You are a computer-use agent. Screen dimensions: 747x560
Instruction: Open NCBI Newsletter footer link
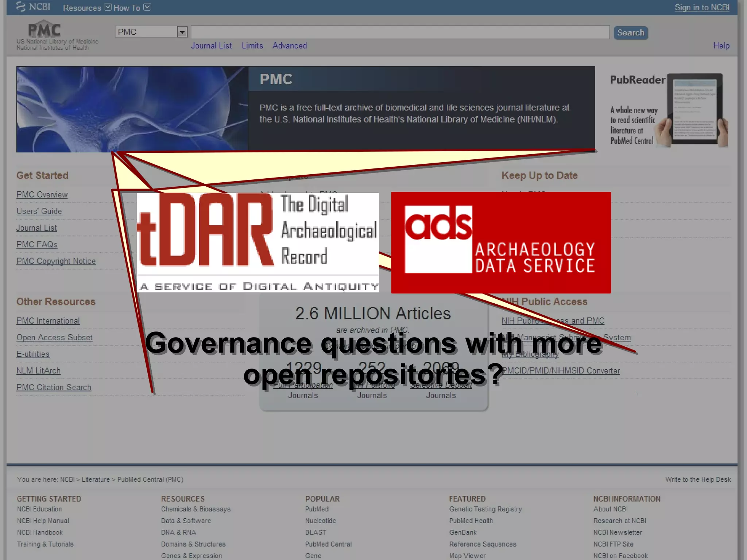(x=618, y=532)
